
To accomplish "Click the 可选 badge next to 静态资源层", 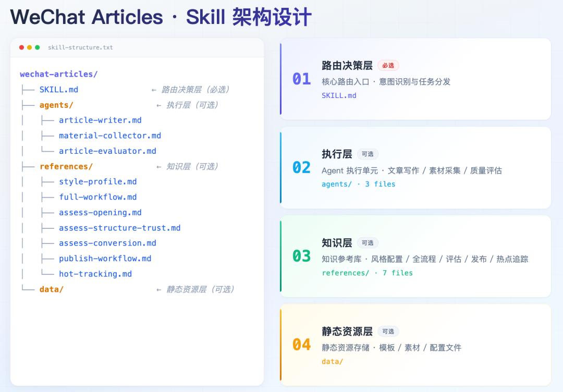I will tap(388, 332).
